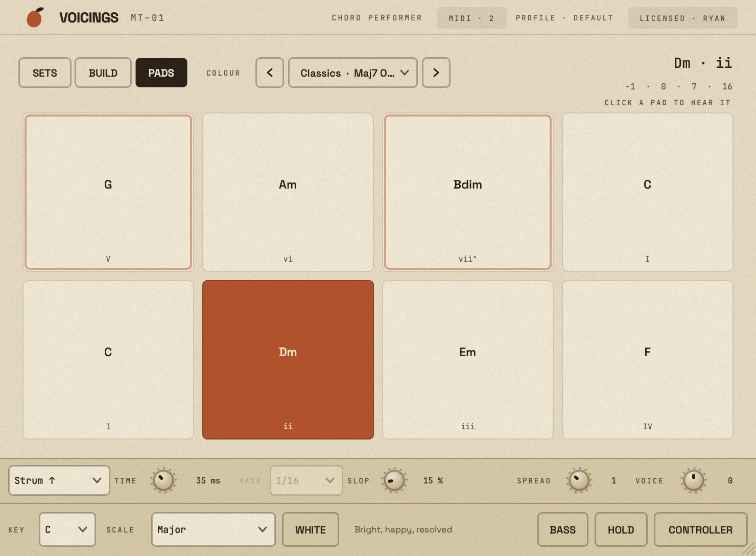
Task: Select the PADS tab
Action: [161, 73]
